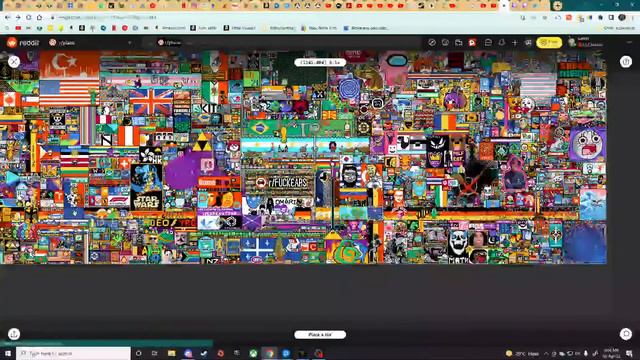This screenshot has height=360, width=640.
Task: Open Task View on taskbar
Action: (155, 353)
